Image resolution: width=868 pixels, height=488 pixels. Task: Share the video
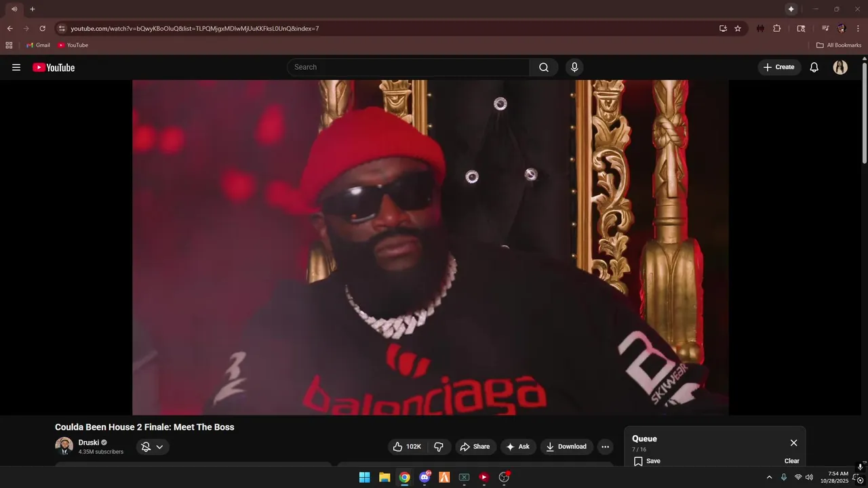tap(475, 447)
